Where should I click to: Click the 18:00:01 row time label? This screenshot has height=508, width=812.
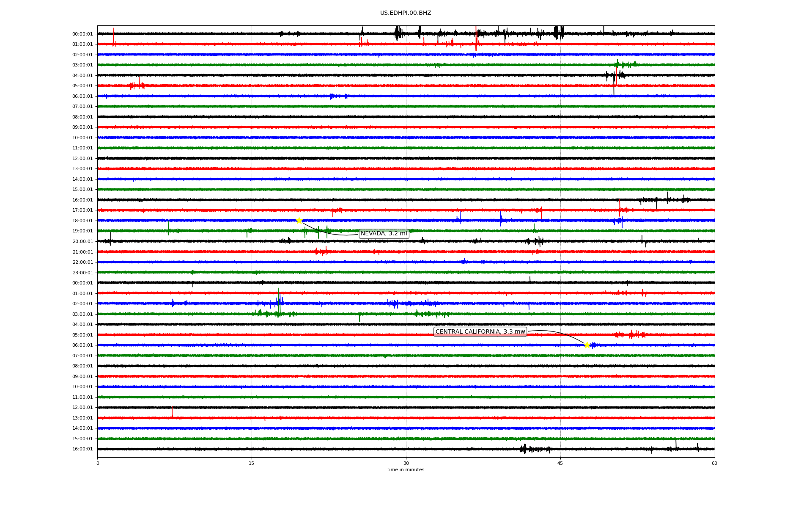tap(82, 221)
